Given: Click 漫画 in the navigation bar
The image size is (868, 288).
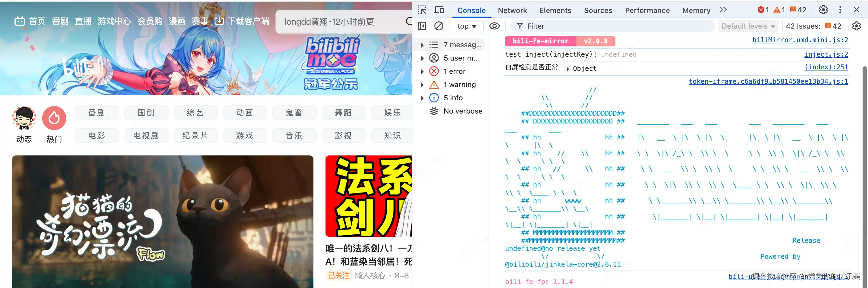Looking at the screenshot, I should 177,21.
